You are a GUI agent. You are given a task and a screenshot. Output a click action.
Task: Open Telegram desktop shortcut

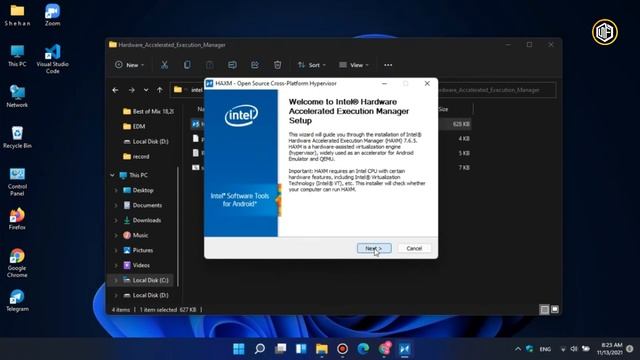[17, 301]
